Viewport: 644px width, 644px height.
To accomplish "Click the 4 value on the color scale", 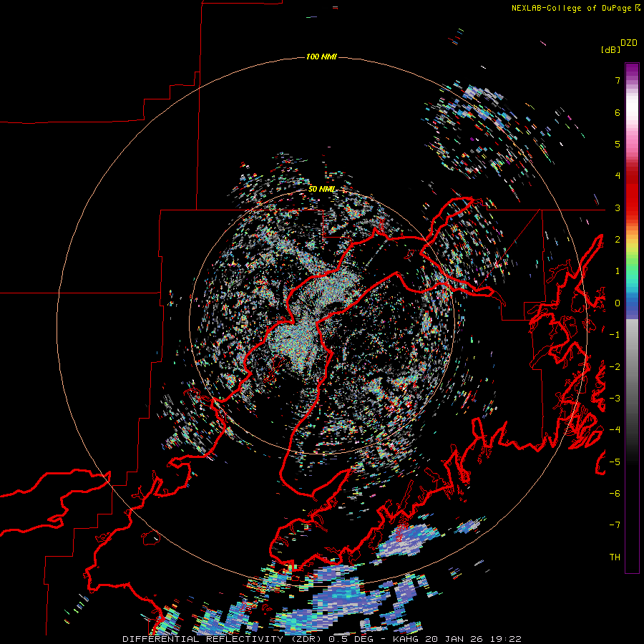I will [618, 176].
